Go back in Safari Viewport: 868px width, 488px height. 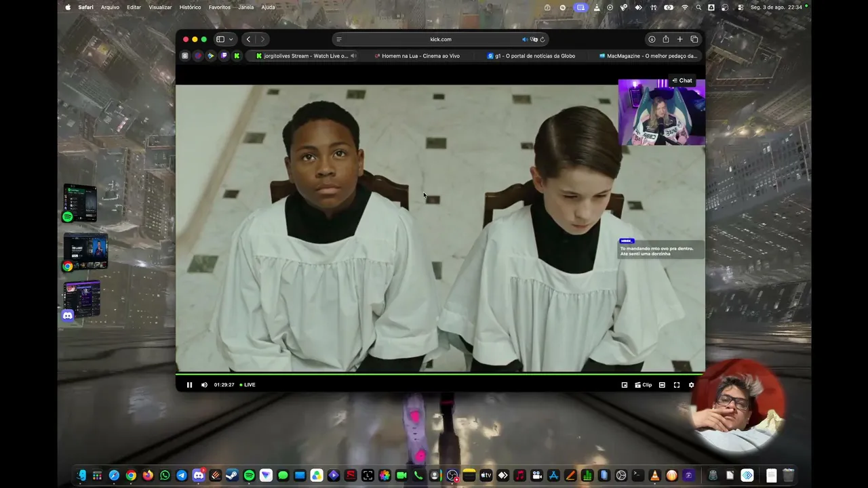[249, 39]
